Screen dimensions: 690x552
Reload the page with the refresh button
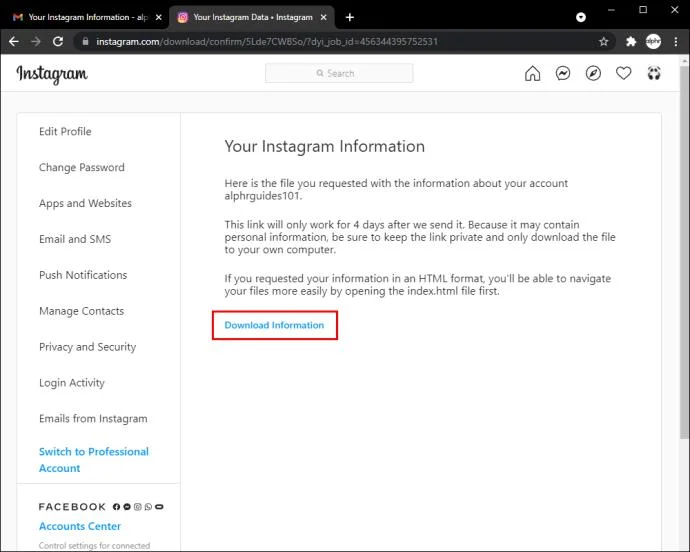coord(58,41)
